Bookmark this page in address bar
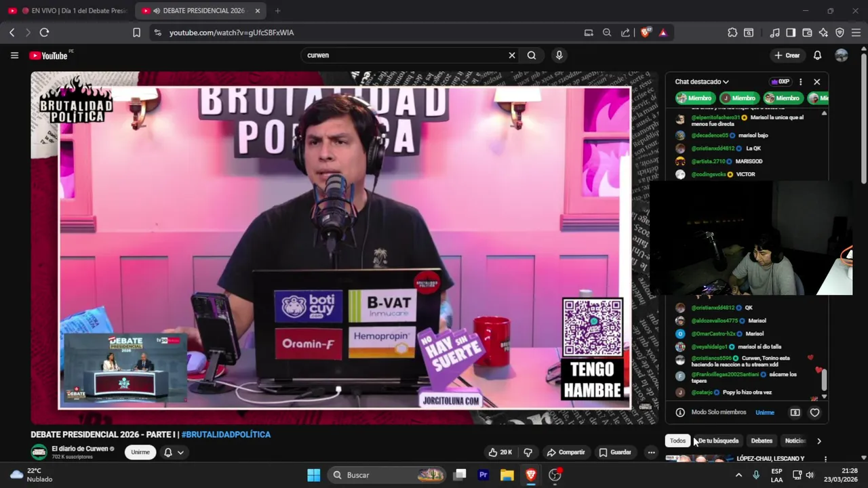The image size is (868, 488). pyautogui.click(x=136, y=33)
